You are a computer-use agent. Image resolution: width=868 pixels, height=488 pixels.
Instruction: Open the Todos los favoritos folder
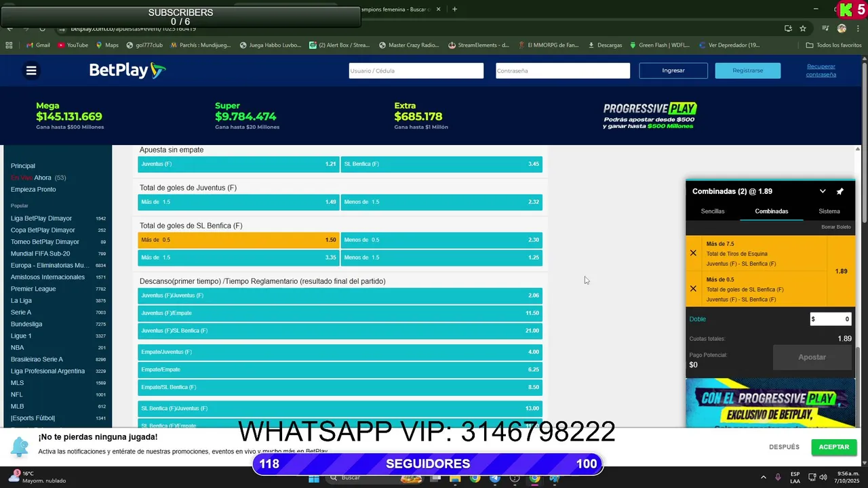(833, 45)
